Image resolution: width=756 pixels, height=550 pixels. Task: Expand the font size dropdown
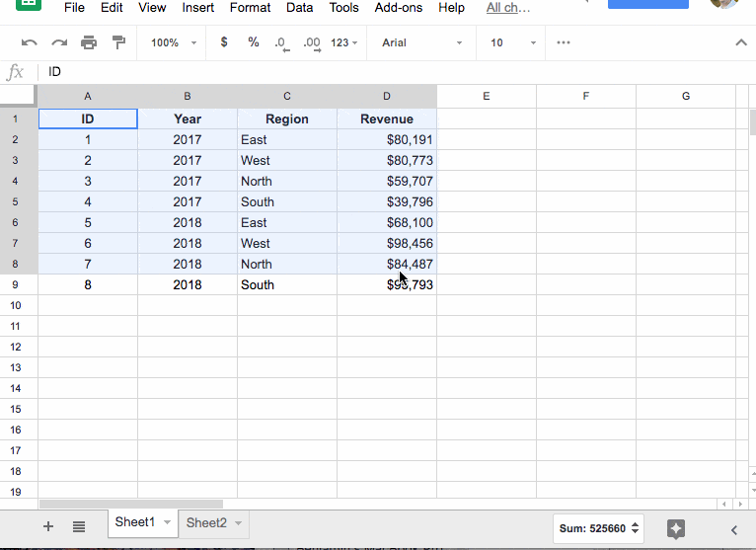(x=513, y=42)
